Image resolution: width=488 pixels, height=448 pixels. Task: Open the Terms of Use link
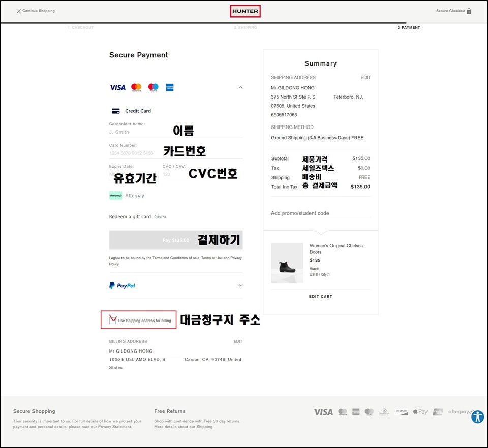click(212, 258)
